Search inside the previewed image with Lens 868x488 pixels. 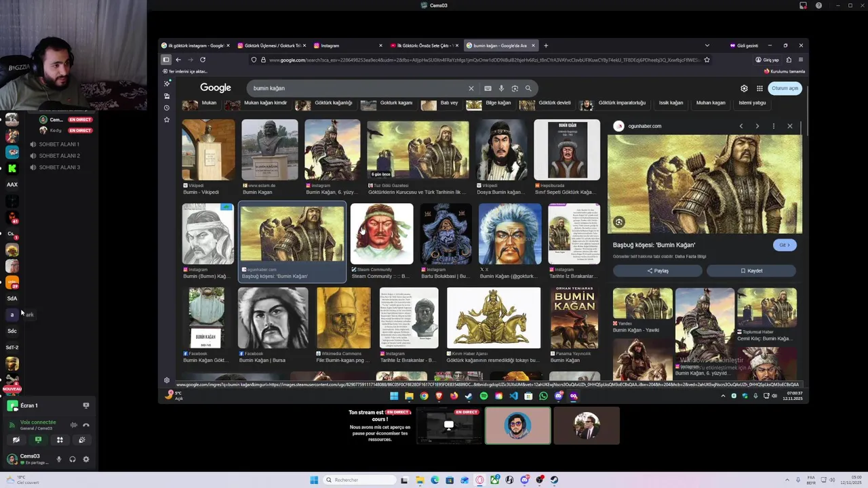618,222
